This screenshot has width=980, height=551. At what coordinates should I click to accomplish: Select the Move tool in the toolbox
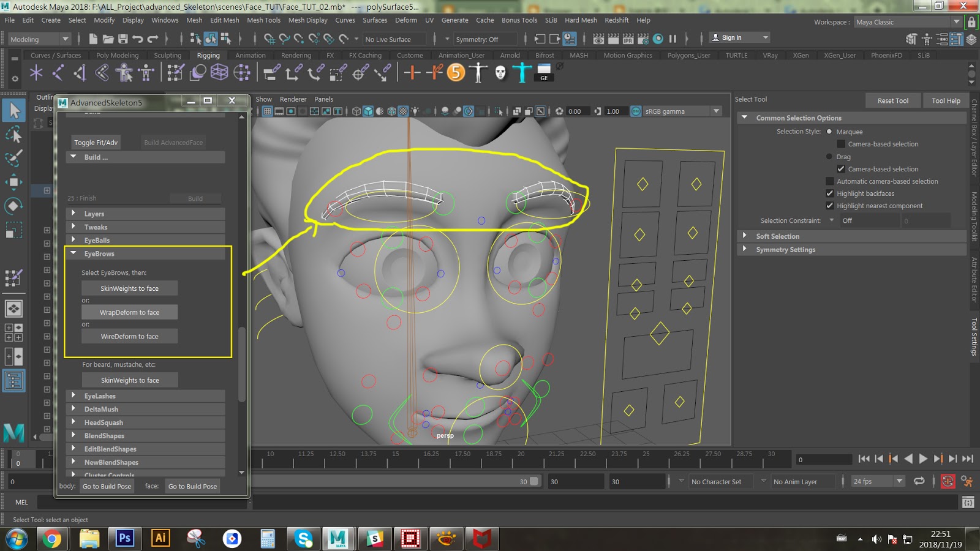(15, 182)
